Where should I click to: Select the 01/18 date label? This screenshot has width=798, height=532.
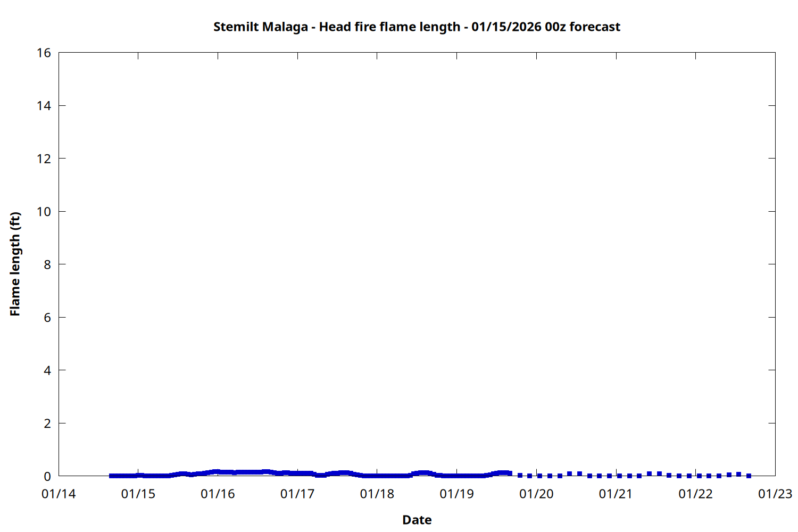377,494
